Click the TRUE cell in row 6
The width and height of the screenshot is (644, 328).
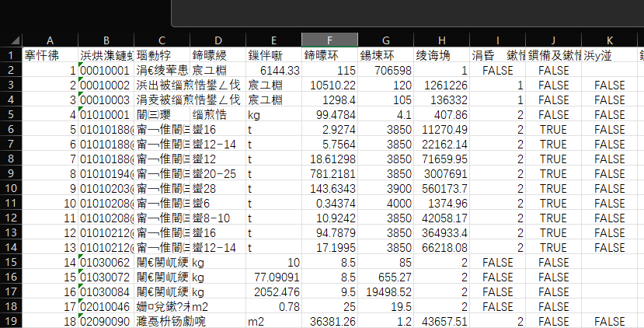coord(553,130)
